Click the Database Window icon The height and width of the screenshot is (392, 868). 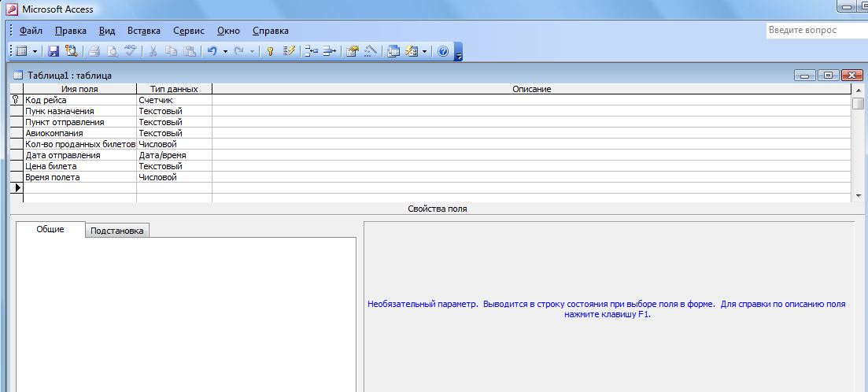(393, 51)
